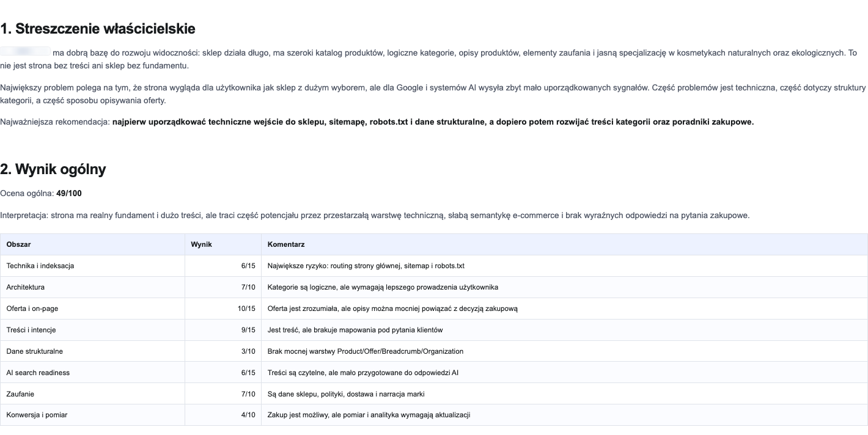The width and height of the screenshot is (868, 435).
Task: Click the 'Komentarz' column header
Action: pos(564,244)
